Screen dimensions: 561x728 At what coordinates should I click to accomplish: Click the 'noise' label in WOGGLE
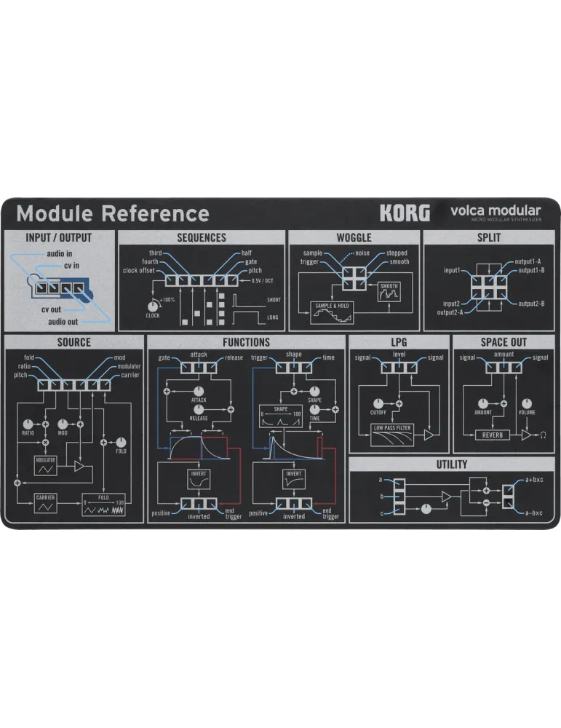(x=362, y=253)
